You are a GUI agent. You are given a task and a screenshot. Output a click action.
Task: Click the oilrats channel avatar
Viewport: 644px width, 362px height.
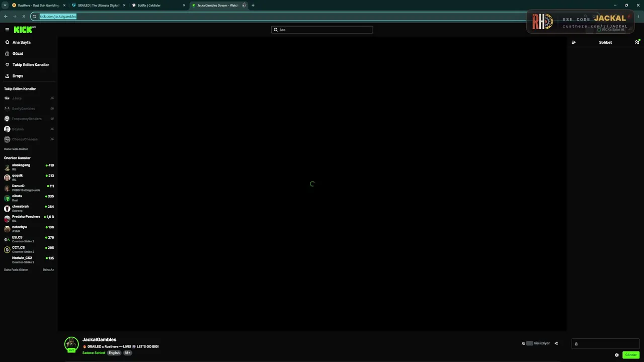(7, 198)
